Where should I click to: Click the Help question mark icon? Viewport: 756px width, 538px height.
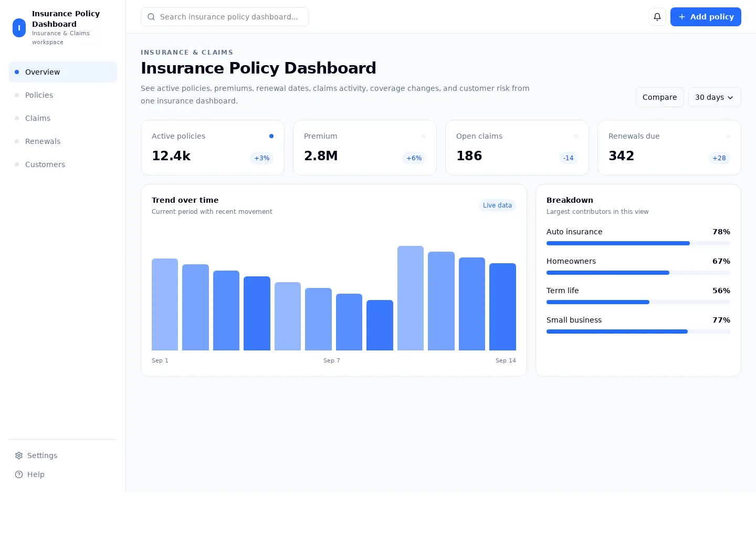coord(19,474)
